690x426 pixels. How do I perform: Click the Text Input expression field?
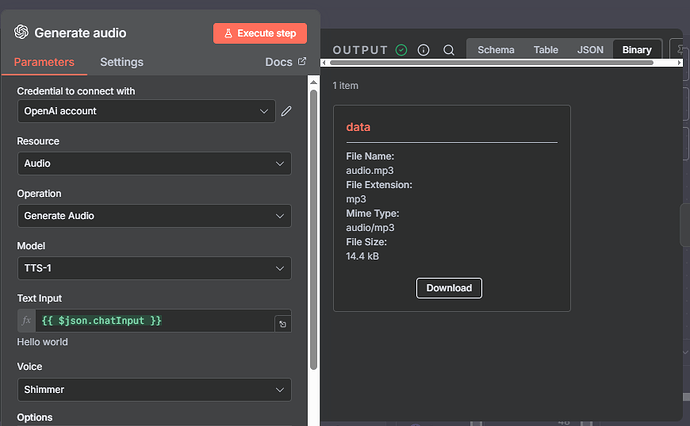pyautogui.click(x=155, y=320)
